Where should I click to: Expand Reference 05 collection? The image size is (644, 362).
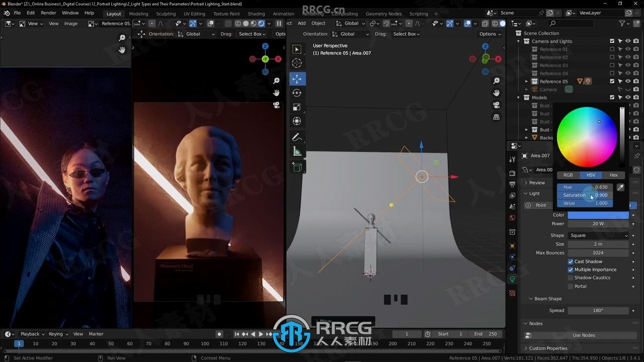527,81
